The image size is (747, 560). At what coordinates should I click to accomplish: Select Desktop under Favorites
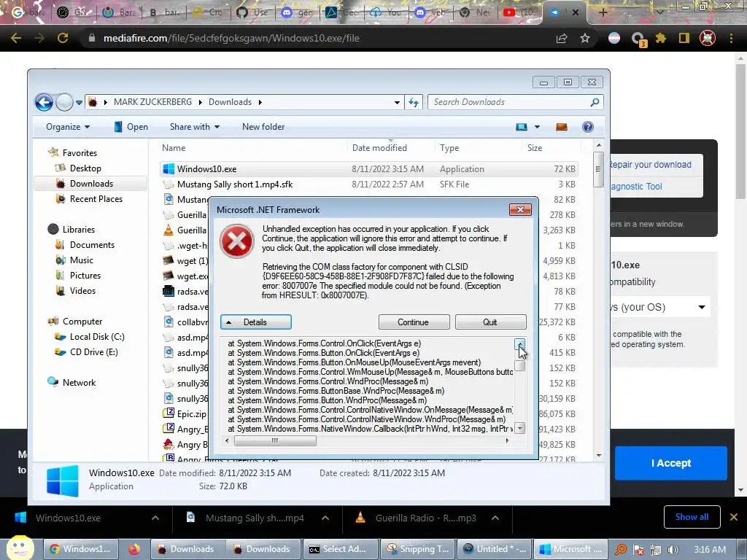click(x=85, y=168)
